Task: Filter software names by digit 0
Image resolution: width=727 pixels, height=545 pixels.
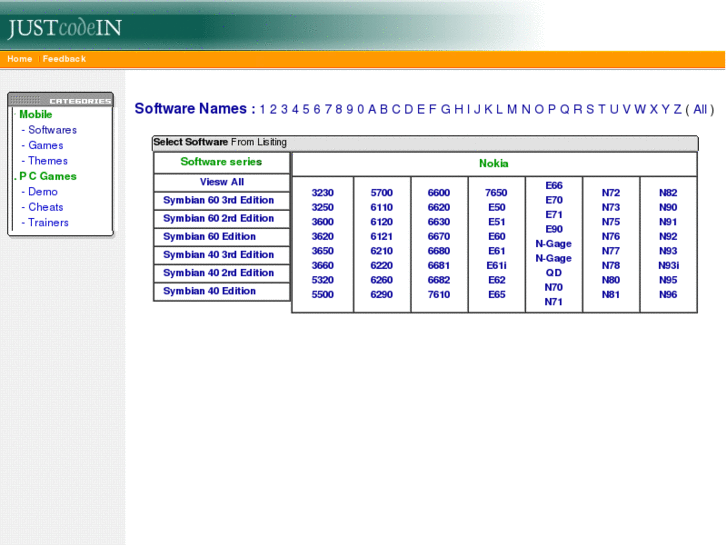Action: point(360,109)
